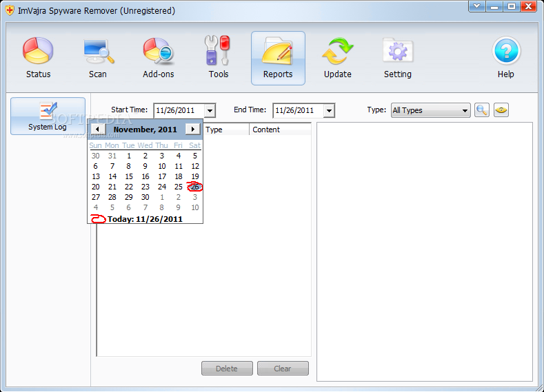Image resolution: width=544 pixels, height=392 pixels.
Task: Expand the All Types dropdown
Action: click(x=430, y=110)
